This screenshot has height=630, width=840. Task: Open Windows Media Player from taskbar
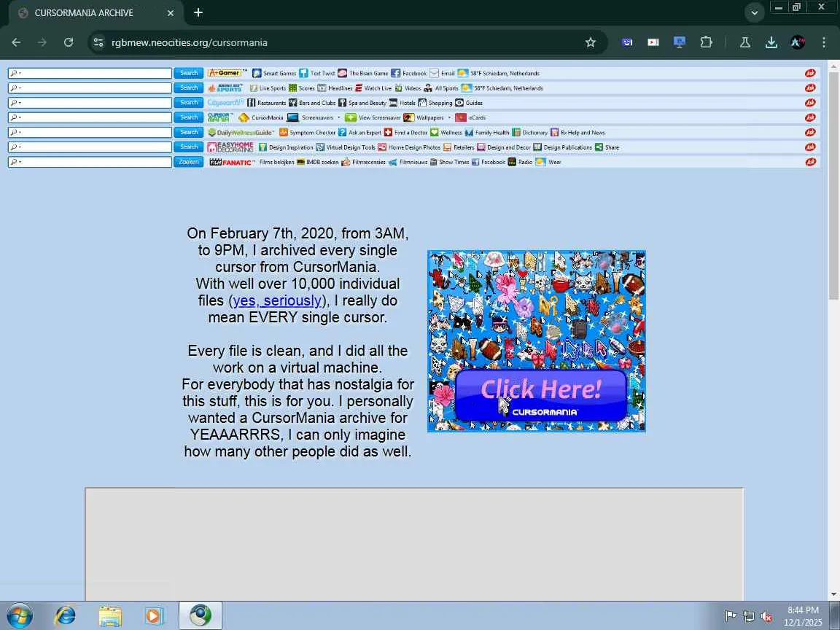pos(155,616)
